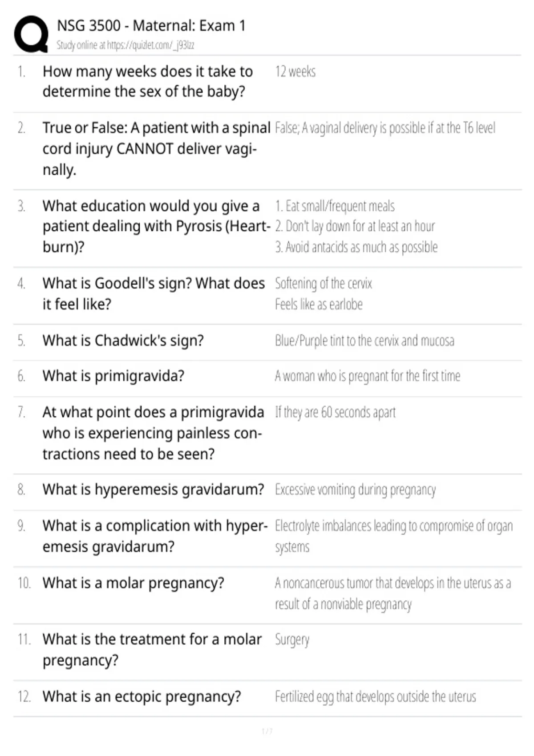Click question about weeks to determine baby's sex
This screenshot has width=534, height=756.
click(x=148, y=81)
